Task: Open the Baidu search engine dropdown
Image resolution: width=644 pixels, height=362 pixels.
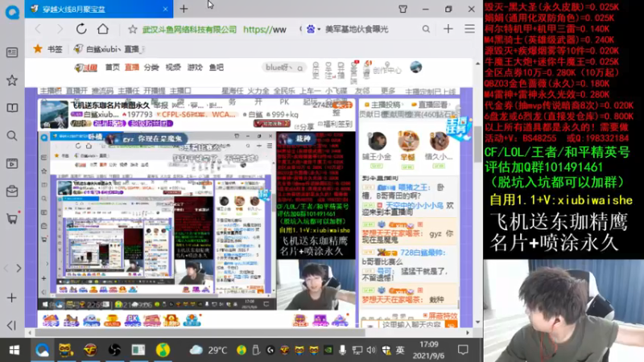Action: 313,29
